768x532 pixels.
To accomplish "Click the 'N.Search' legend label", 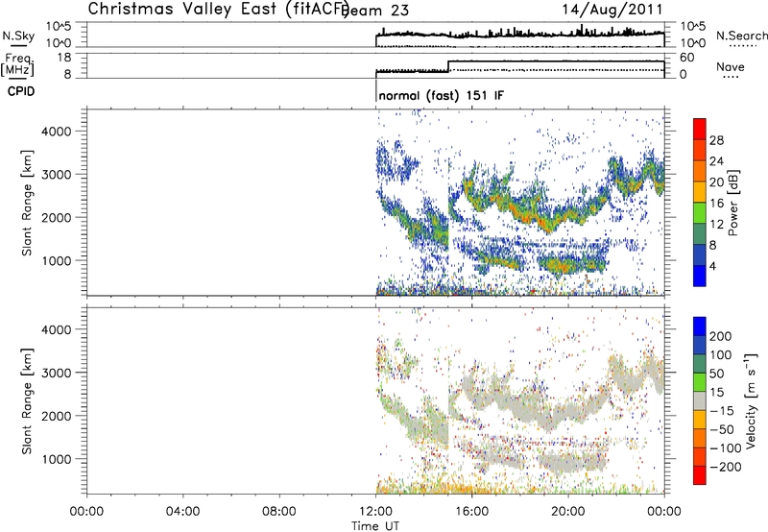I will pyautogui.click(x=741, y=36).
